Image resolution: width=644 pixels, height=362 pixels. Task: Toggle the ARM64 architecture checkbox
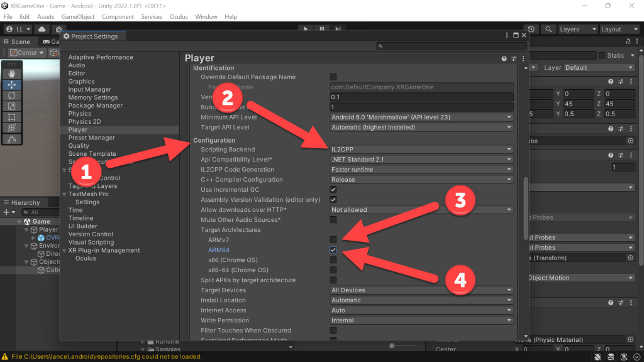333,250
